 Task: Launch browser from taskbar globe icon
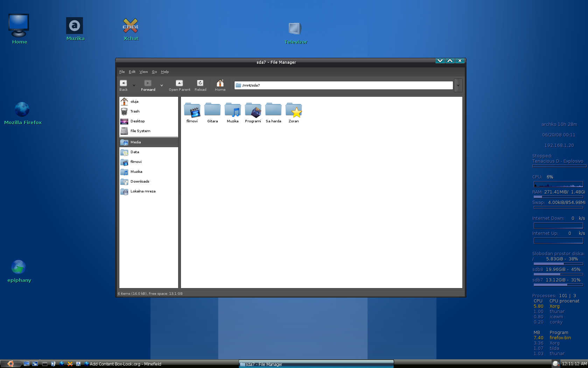click(x=62, y=364)
